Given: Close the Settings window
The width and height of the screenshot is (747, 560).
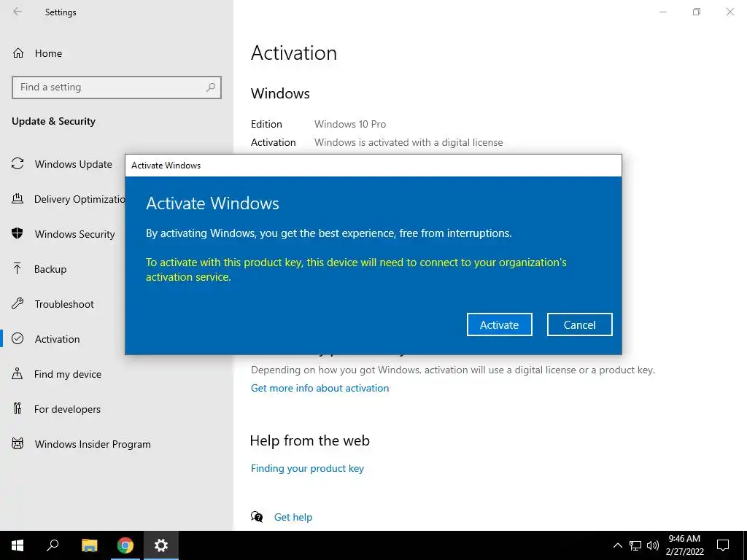Looking at the screenshot, I should coord(729,12).
